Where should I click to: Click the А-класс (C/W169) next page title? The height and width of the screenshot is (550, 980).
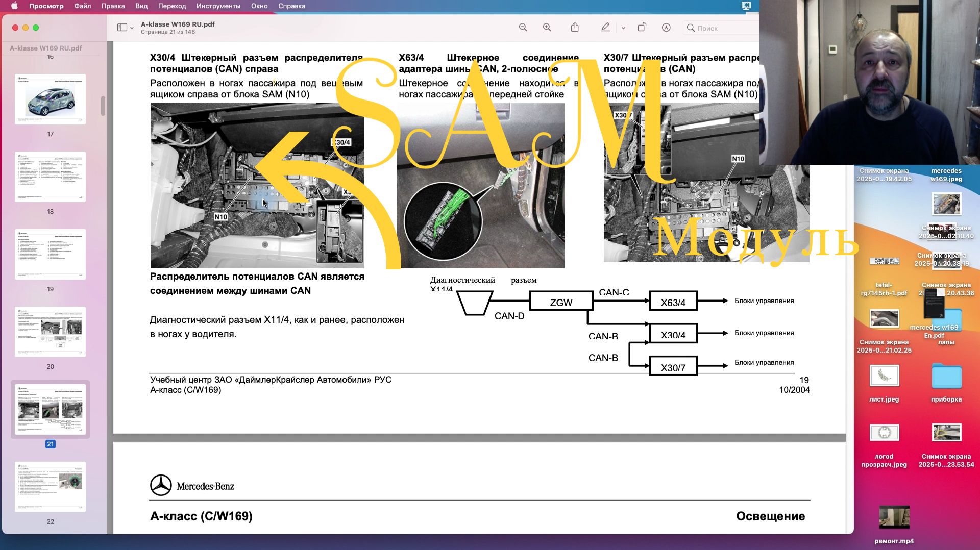pos(201,516)
